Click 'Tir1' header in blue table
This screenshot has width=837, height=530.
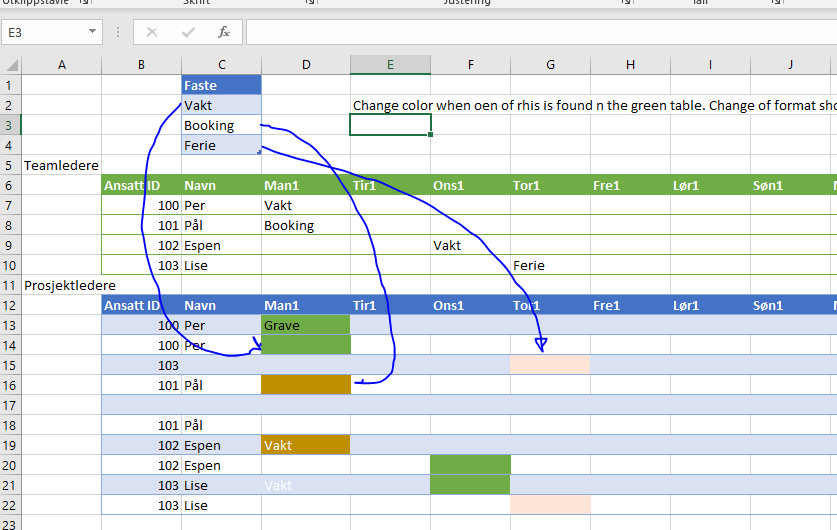[390, 305]
